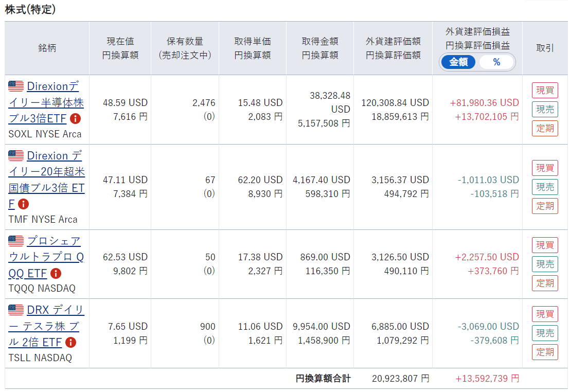Click the US flag icon in TQQQ row
Screen dimensions: 570x392
[x=16, y=241]
